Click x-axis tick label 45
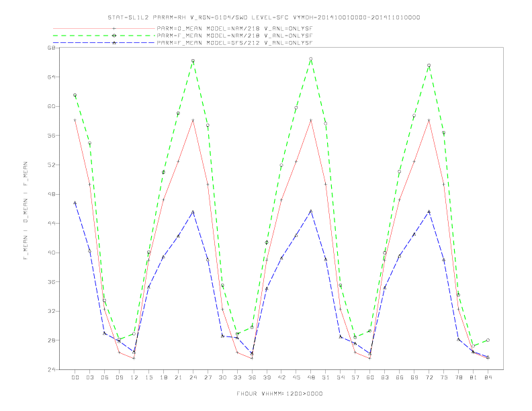532x411 pixels. pos(296,377)
